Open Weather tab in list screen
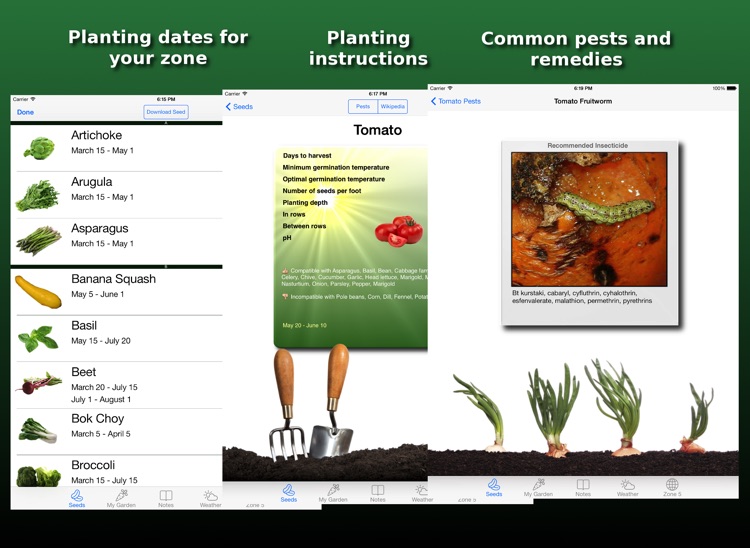 (x=210, y=498)
